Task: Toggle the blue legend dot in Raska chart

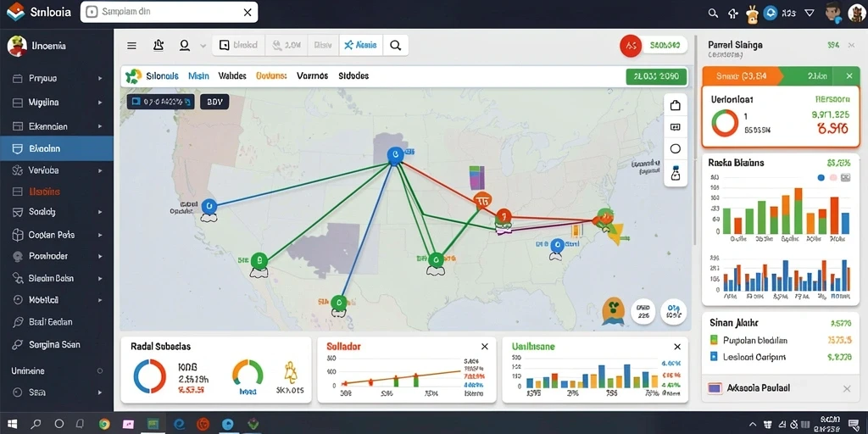Action: click(821, 178)
